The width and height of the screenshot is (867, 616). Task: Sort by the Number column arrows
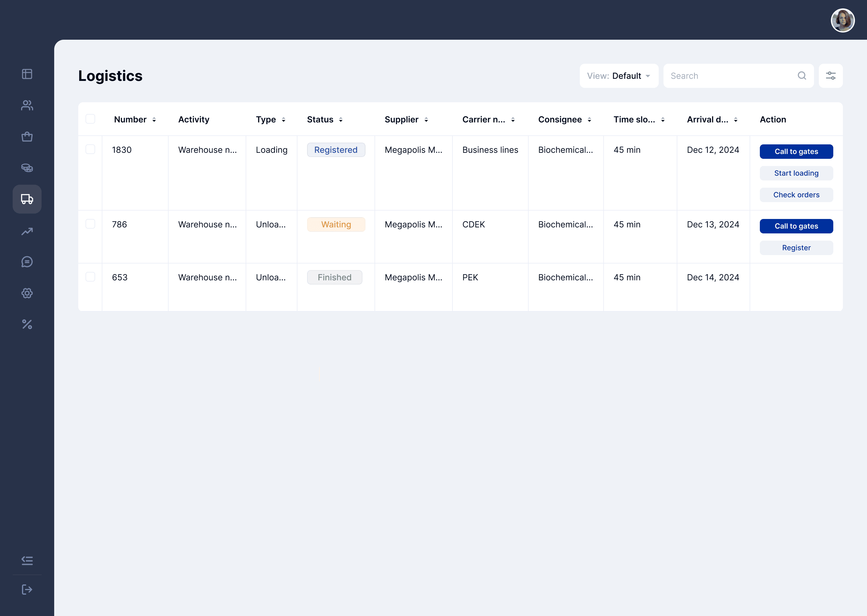coord(154,120)
